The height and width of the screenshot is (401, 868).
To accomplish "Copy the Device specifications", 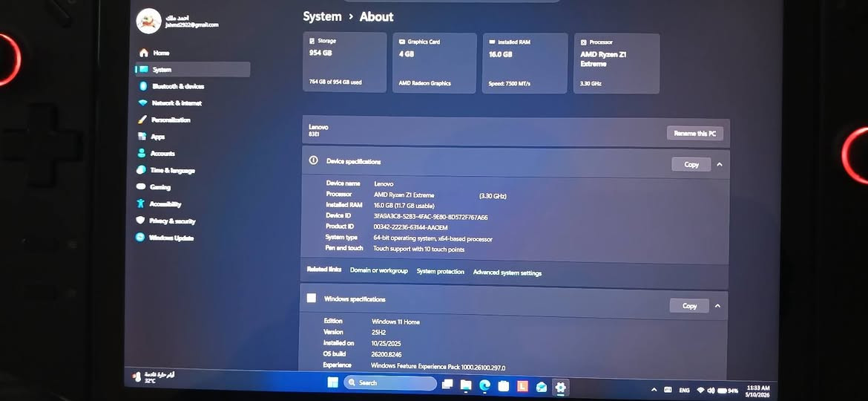I will (x=691, y=165).
